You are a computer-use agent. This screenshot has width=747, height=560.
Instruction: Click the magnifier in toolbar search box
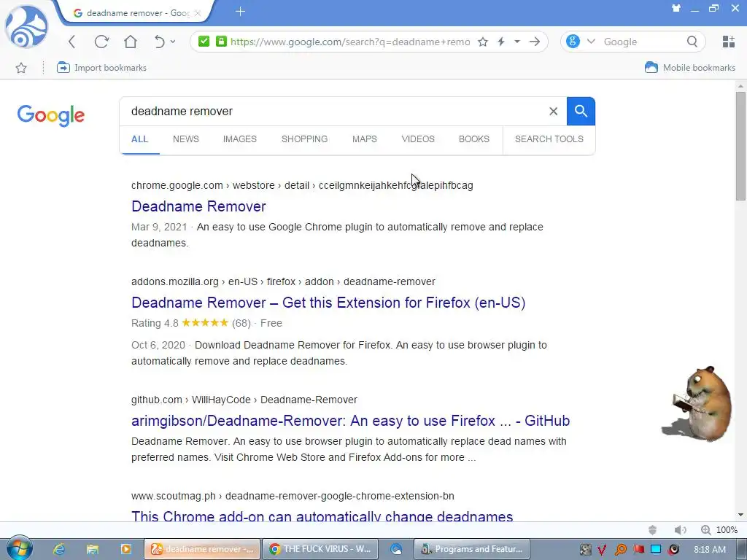pos(692,42)
